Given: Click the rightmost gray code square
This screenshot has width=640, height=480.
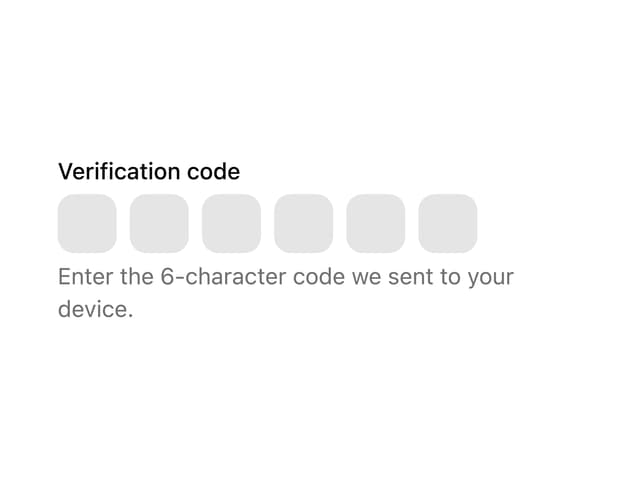Looking at the screenshot, I should (x=448, y=223).
